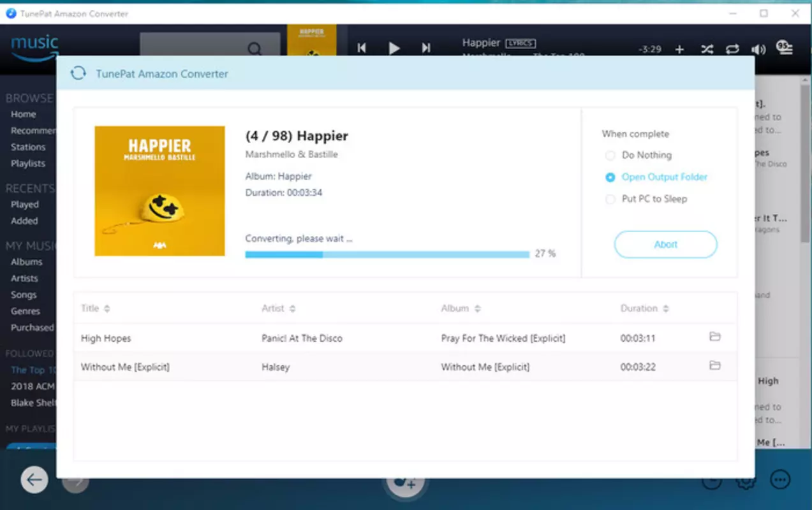Click the High Hopes title cell

(106, 338)
